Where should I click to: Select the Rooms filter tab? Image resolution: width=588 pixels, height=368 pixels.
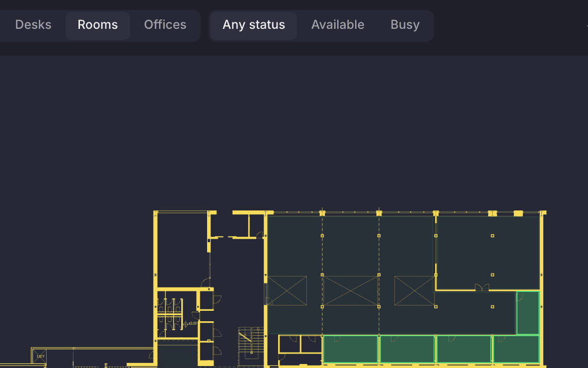point(97,25)
